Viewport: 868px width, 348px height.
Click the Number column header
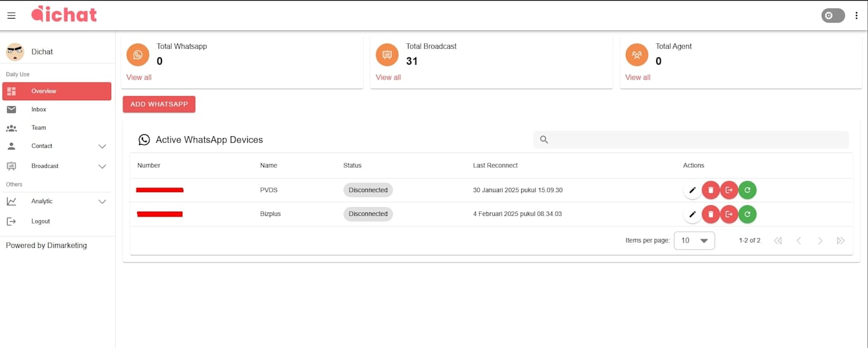[x=149, y=166]
